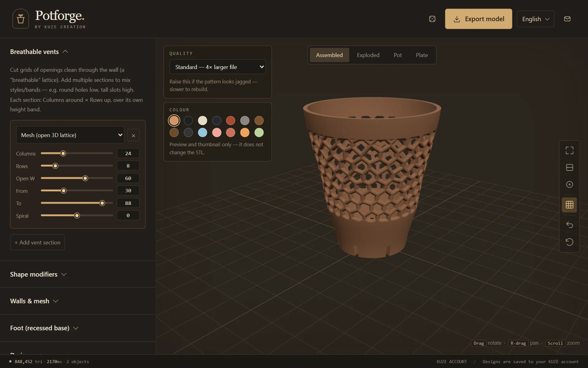Click the reset rotation icon

click(x=569, y=242)
